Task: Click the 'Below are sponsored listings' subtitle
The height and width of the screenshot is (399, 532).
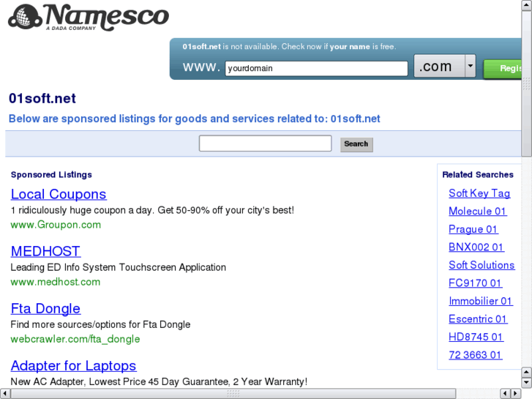Action: tap(194, 119)
